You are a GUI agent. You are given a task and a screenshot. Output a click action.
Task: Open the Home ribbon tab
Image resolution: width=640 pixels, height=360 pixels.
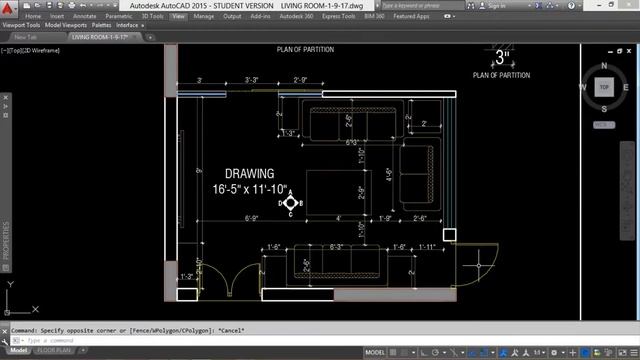(x=33, y=16)
